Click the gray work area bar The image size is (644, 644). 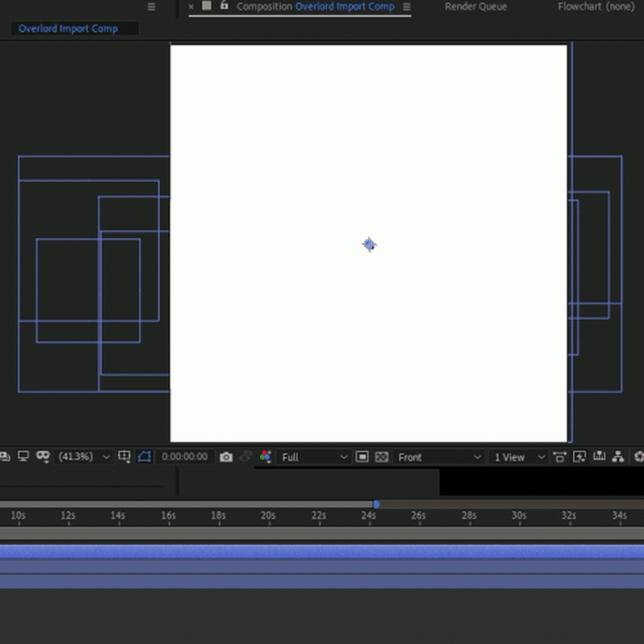tap(322, 534)
